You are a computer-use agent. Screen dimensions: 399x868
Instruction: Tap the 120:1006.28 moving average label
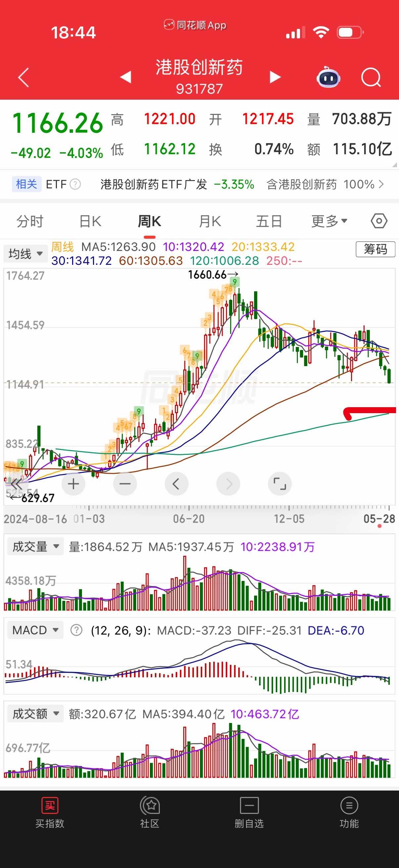point(225,261)
